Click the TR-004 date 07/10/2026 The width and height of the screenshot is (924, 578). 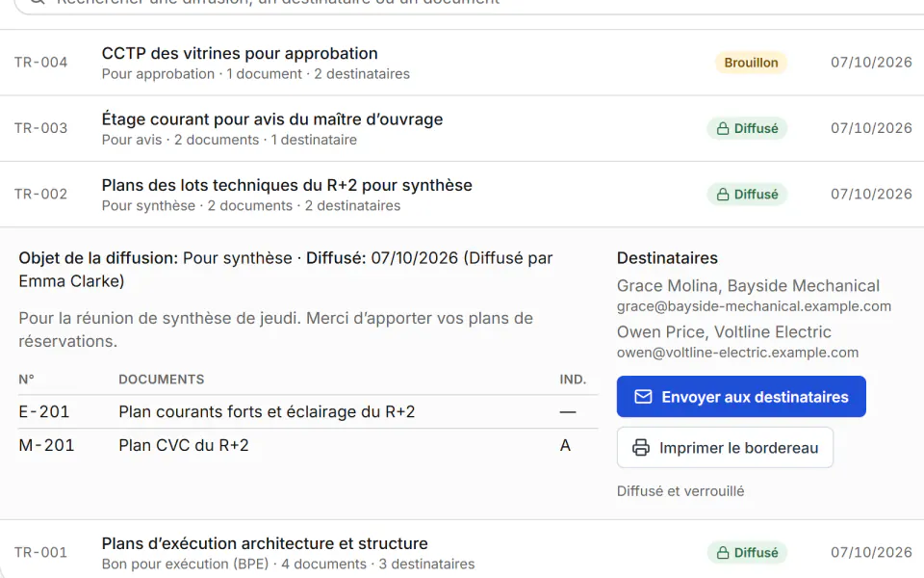[x=872, y=63]
